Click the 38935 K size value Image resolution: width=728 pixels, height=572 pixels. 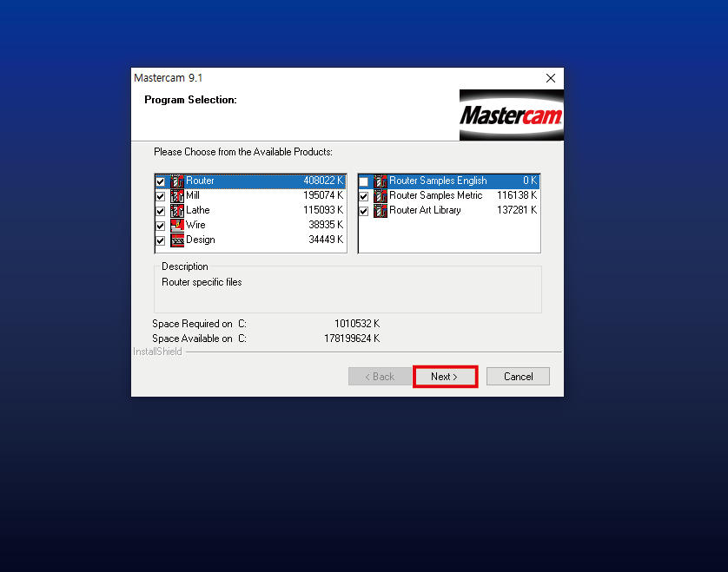tap(326, 225)
